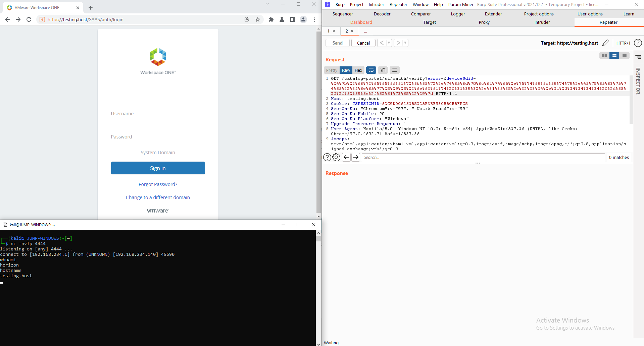Expand the Inspector panel icon
The image size is (644, 346).
click(638, 57)
